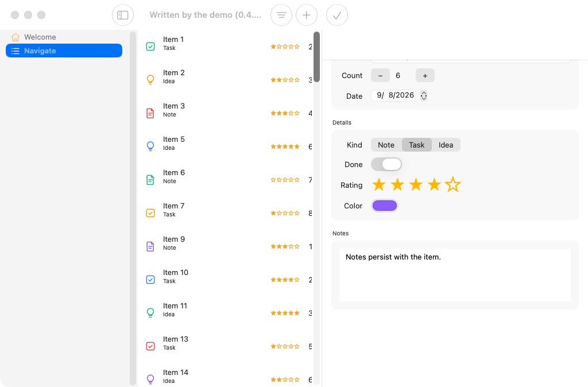Select the Item 1 row title

(173, 40)
